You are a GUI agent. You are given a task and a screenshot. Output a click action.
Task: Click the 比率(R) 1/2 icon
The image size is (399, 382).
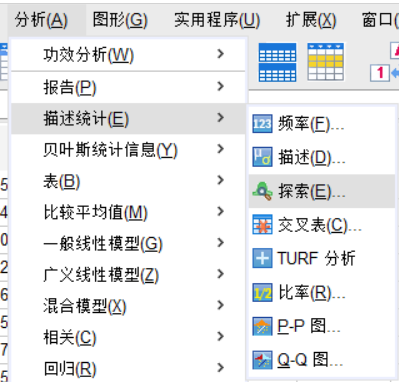click(262, 293)
